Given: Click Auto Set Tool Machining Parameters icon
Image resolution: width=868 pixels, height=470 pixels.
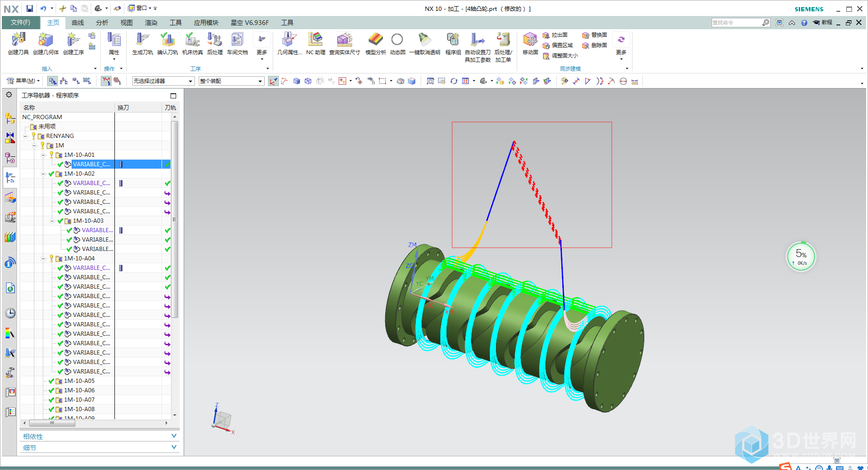Looking at the screenshot, I should 478,47.
